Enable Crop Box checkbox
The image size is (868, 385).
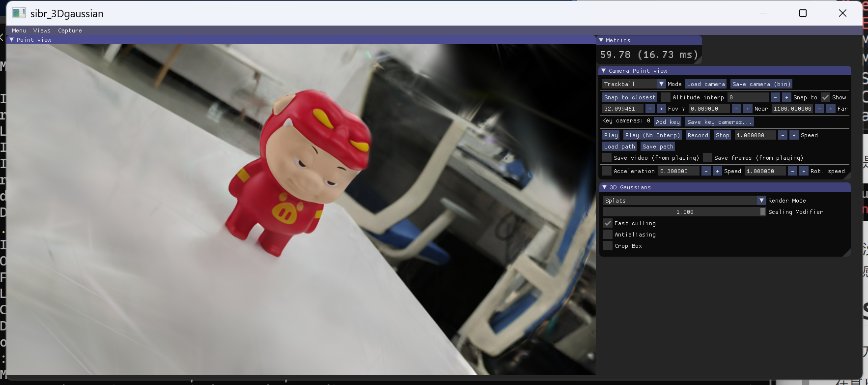(608, 246)
